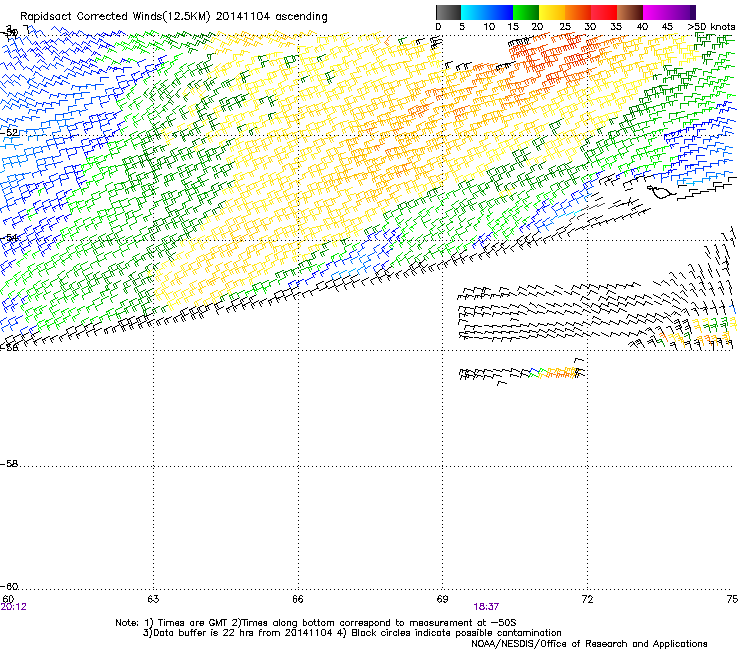Click the magenta 40–45 knots legend swatch
Screen dimensions: 740x650
[656, 12]
